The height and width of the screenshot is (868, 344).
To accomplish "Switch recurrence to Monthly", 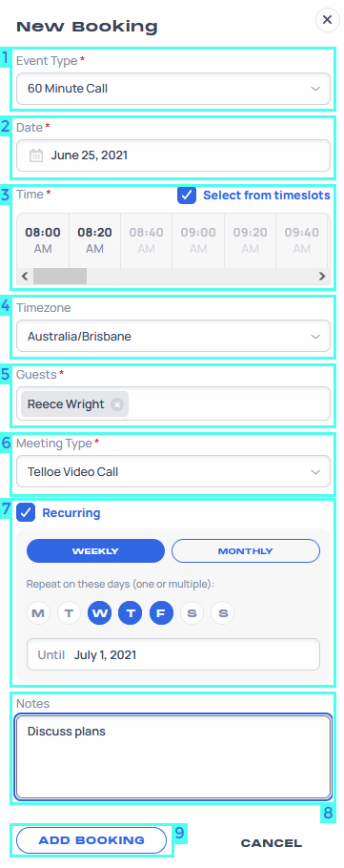I will point(246,551).
